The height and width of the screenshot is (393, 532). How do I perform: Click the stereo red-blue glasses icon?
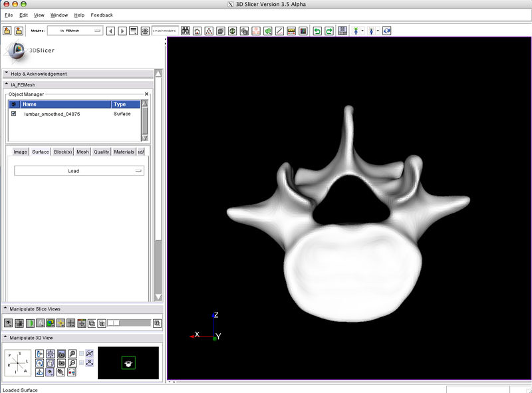[71, 372]
